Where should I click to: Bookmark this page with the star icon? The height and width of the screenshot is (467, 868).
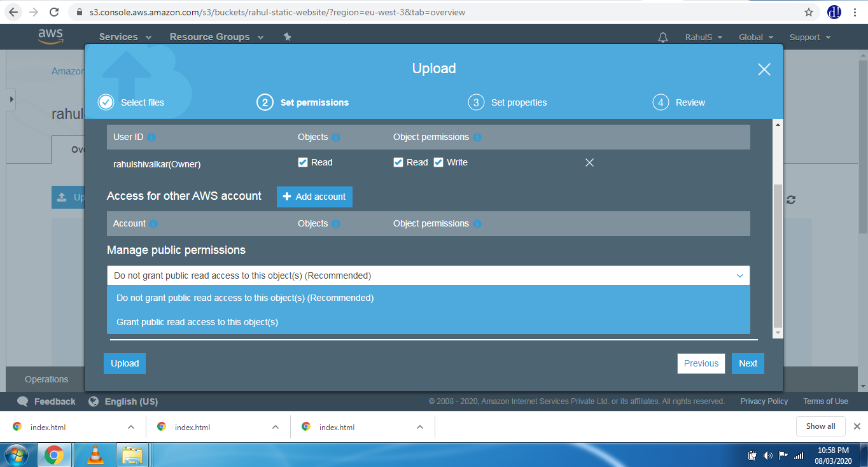(809, 12)
